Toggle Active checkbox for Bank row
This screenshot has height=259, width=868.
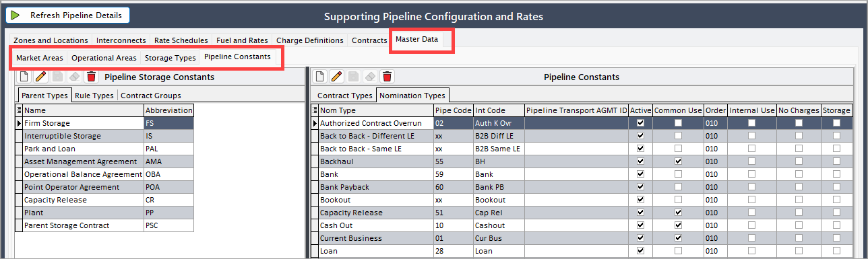click(x=640, y=174)
